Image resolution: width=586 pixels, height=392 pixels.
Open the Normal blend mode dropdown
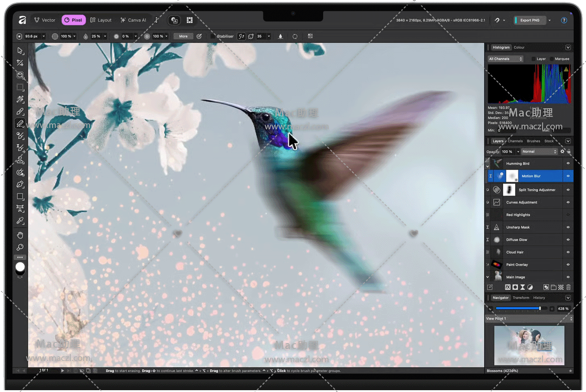click(539, 151)
